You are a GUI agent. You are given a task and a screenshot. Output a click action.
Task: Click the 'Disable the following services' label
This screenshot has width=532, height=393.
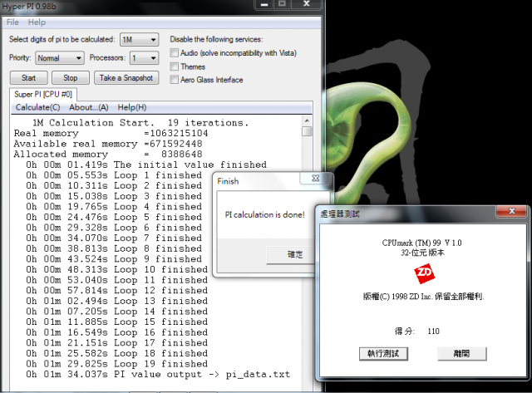coord(216,39)
